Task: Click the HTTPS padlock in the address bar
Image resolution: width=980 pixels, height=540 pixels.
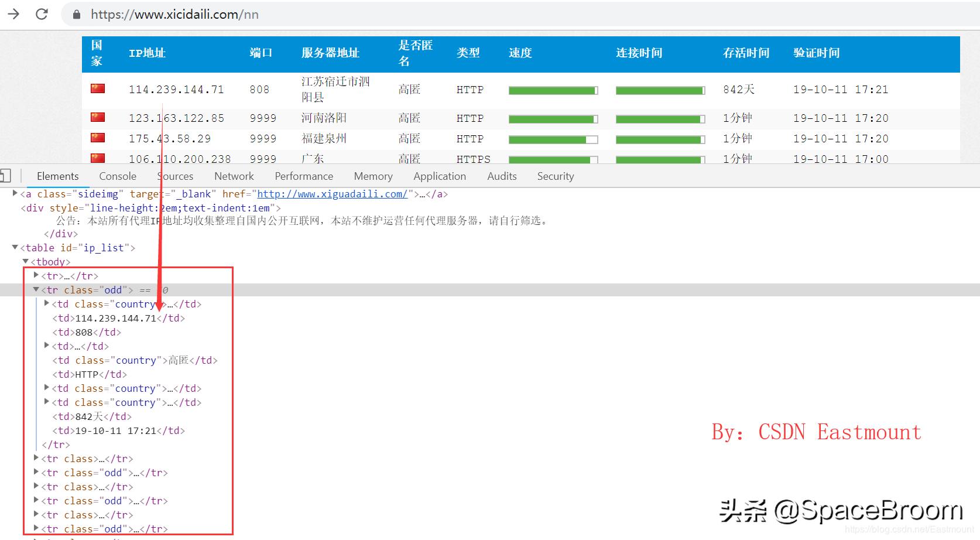Action: tap(76, 14)
